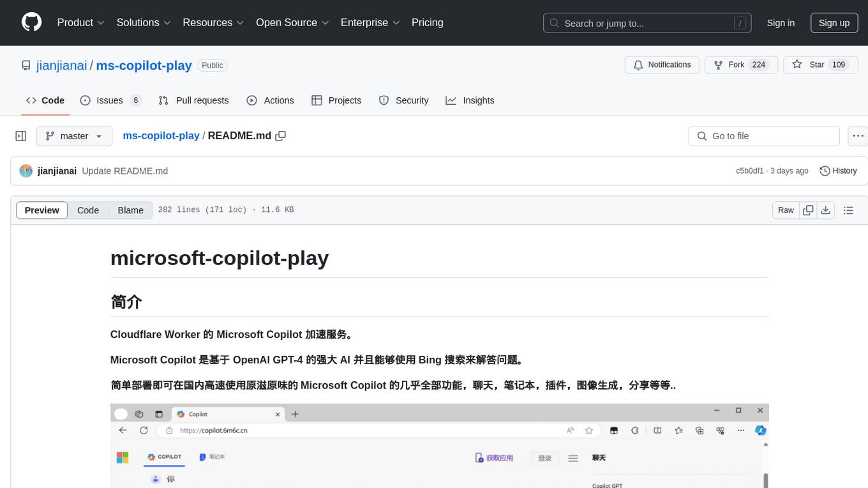Expand the Solutions menu

[x=144, y=22]
